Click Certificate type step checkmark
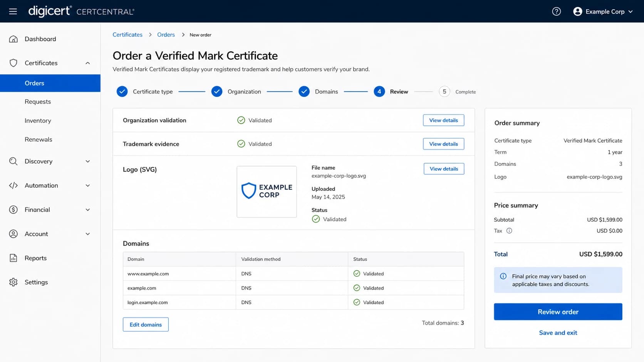644x362 pixels. [122, 92]
